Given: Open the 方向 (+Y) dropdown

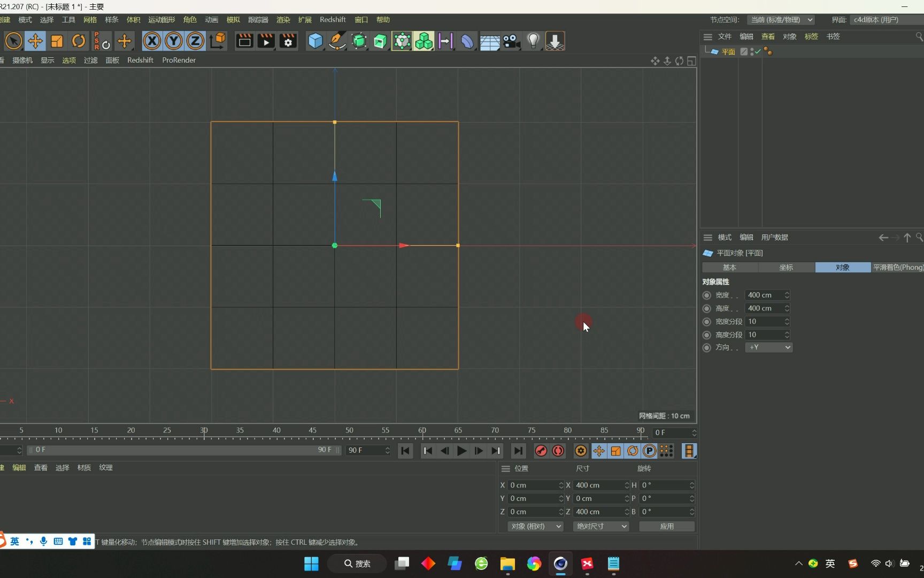Looking at the screenshot, I should (768, 347).
